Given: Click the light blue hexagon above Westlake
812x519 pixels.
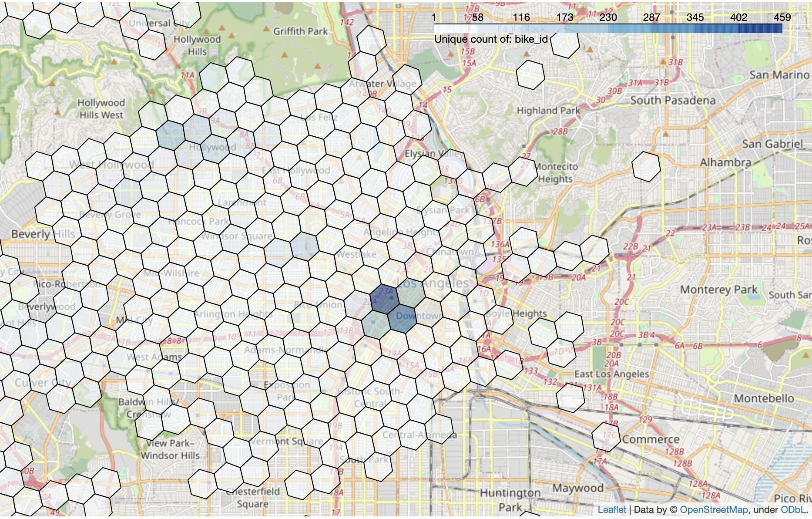Looking at the screenshot, I should (305, 246).
